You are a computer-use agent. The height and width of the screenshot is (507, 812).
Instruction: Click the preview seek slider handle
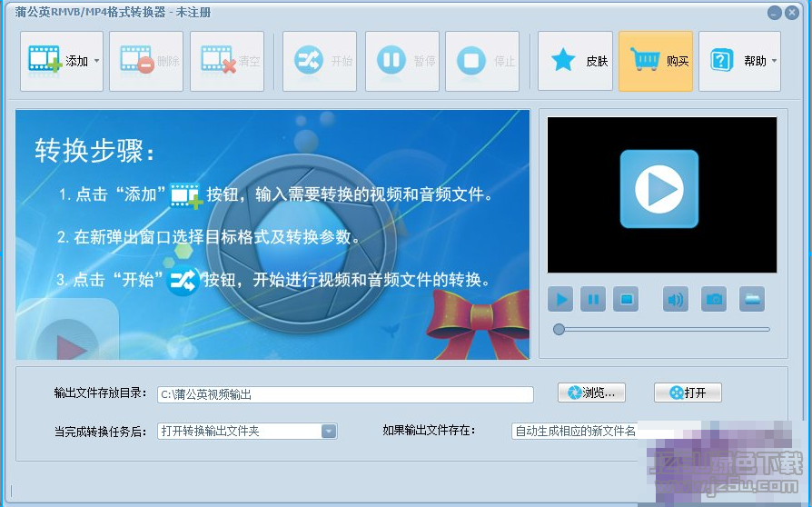tap(559, 330)
